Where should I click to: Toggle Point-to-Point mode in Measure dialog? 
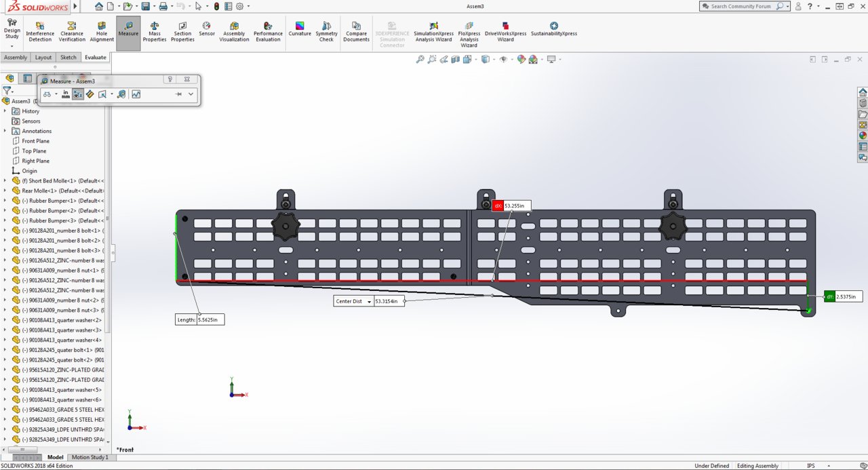(x=90, y=94)
